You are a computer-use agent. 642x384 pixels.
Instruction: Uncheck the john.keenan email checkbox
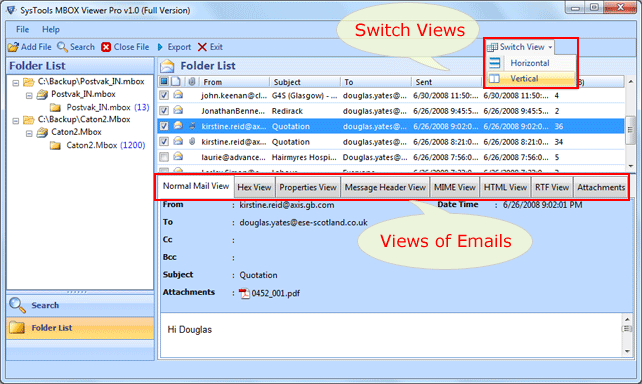(x=164, y=95)
